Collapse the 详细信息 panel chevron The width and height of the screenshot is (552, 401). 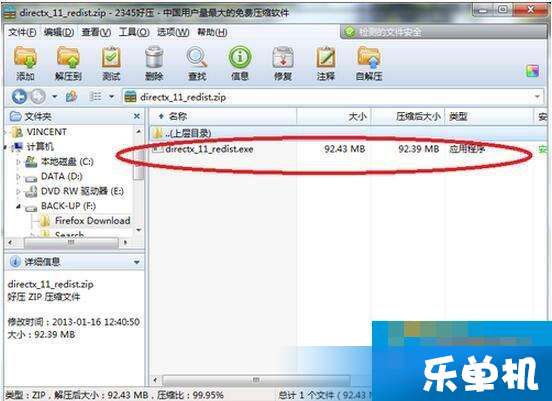click(x=137, y=262)
